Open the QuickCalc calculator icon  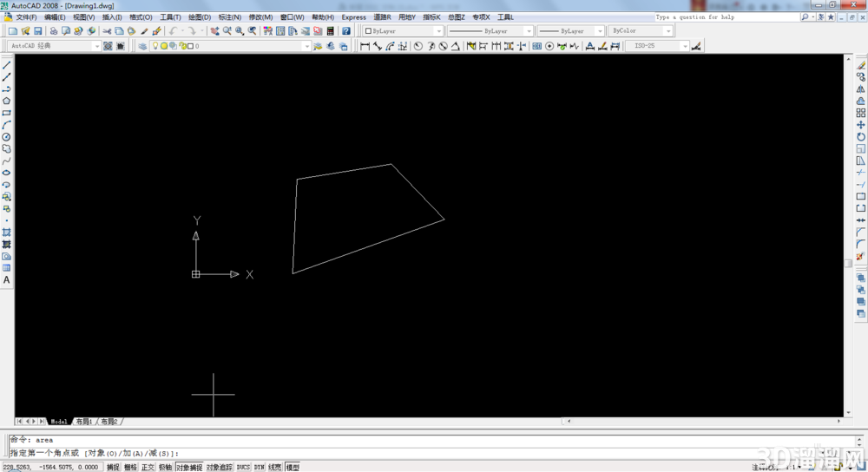coord(331,31)
